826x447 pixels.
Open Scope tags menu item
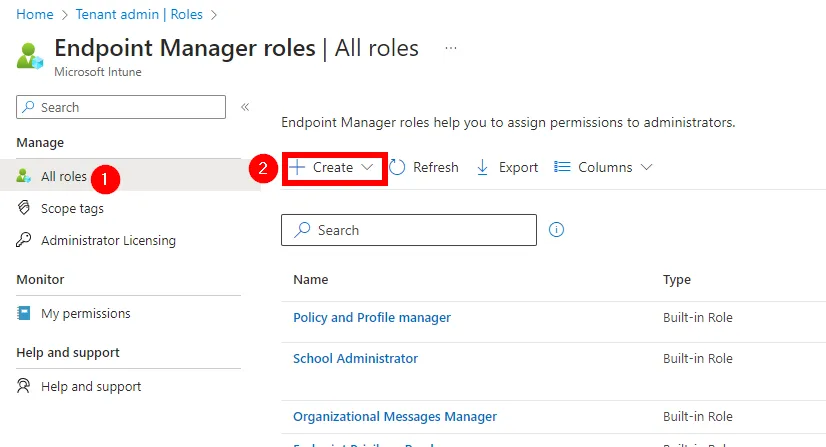click(72, 208)
